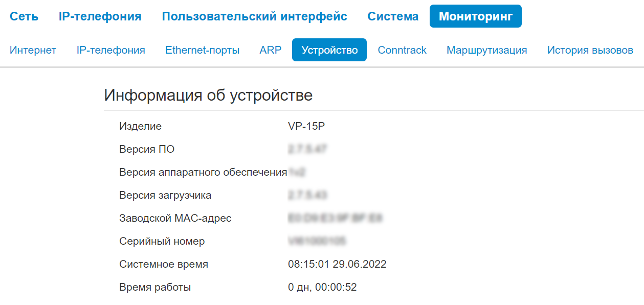Open the Система top menu
Image resolution: width=644 pixels, height=305 pixels.
393,16
